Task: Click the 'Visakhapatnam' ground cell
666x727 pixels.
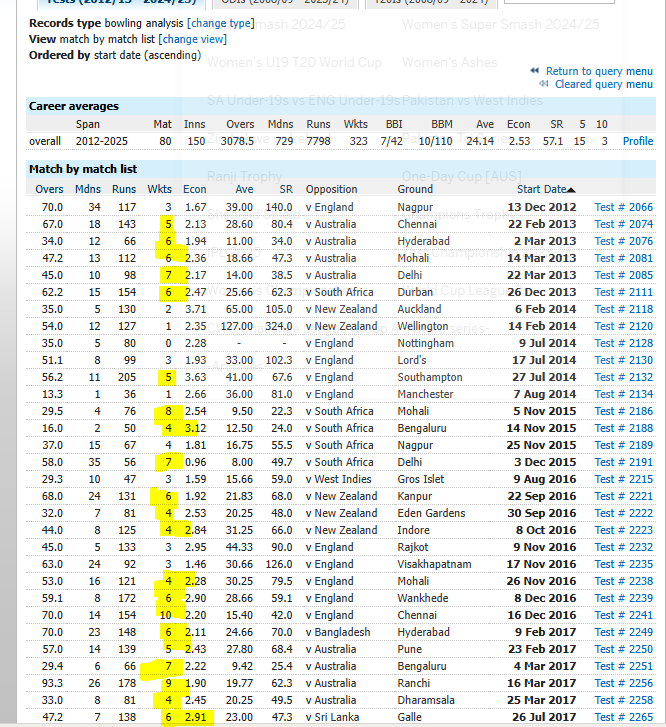Action: point(434,564)
